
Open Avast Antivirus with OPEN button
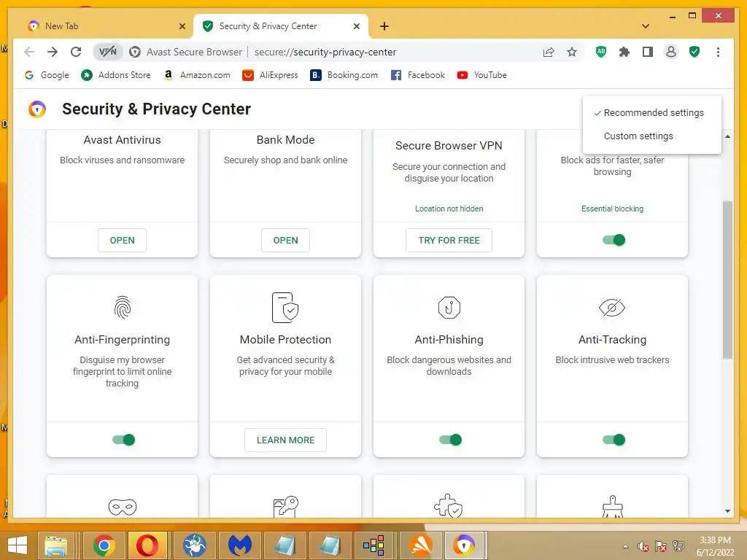tap(122, 241)
